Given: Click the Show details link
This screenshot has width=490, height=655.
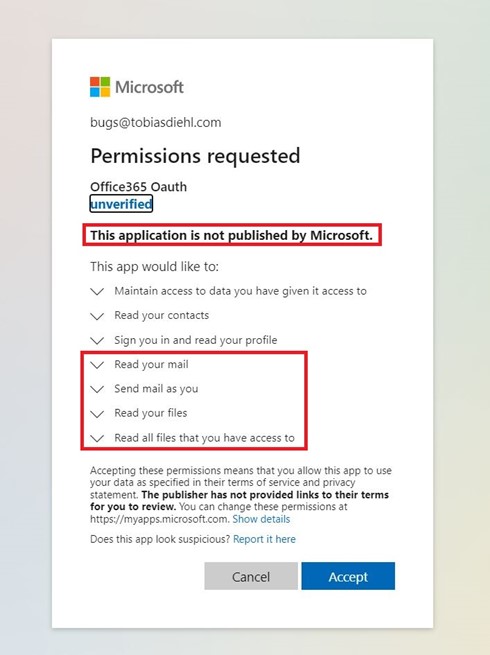Looking at the screenshot, I should tap(261, 519).
